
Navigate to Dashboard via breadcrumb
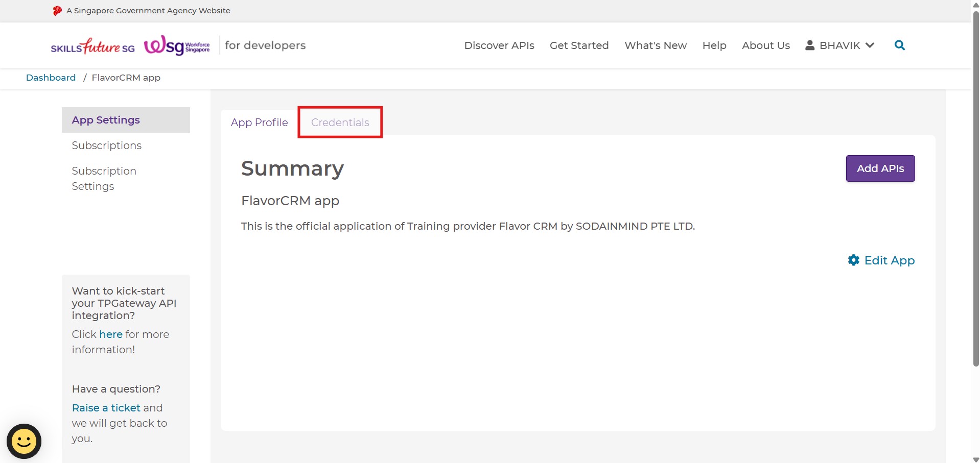pyautogui.click(x=51, y=78)
